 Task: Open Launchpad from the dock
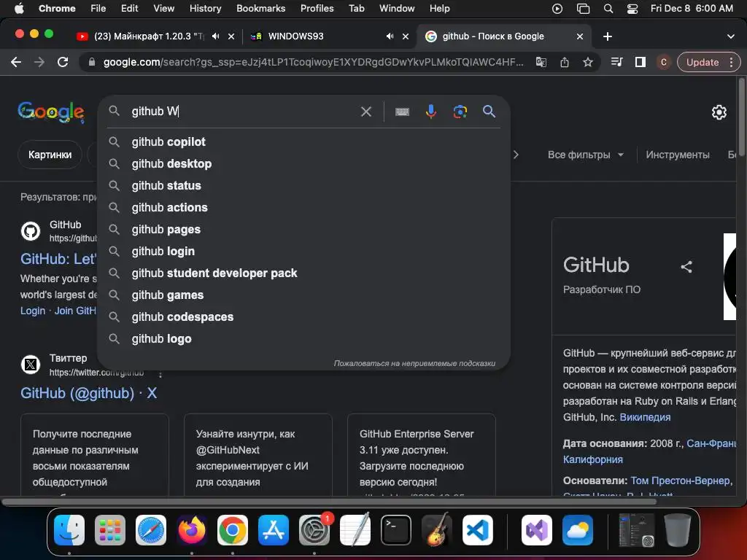110,530
